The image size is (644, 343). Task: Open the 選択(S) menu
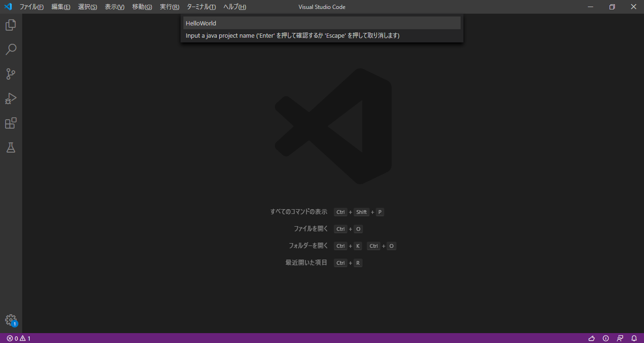(88, 7)
